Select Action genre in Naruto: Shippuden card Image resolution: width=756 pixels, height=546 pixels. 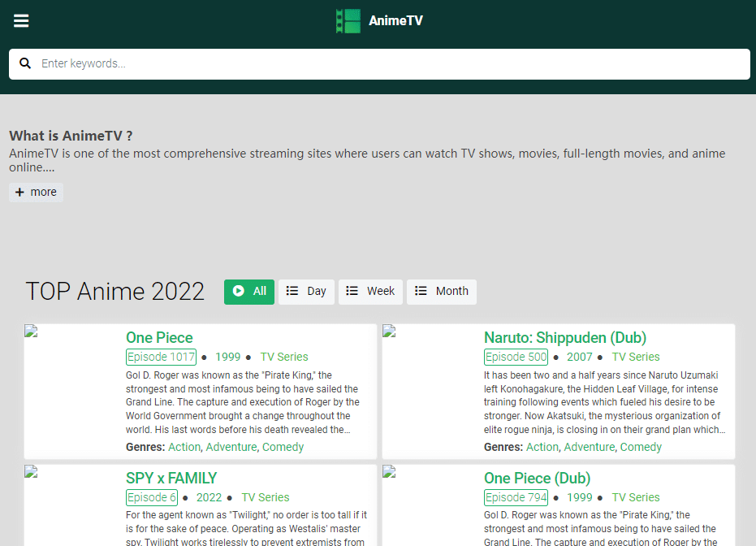point(542,447)
